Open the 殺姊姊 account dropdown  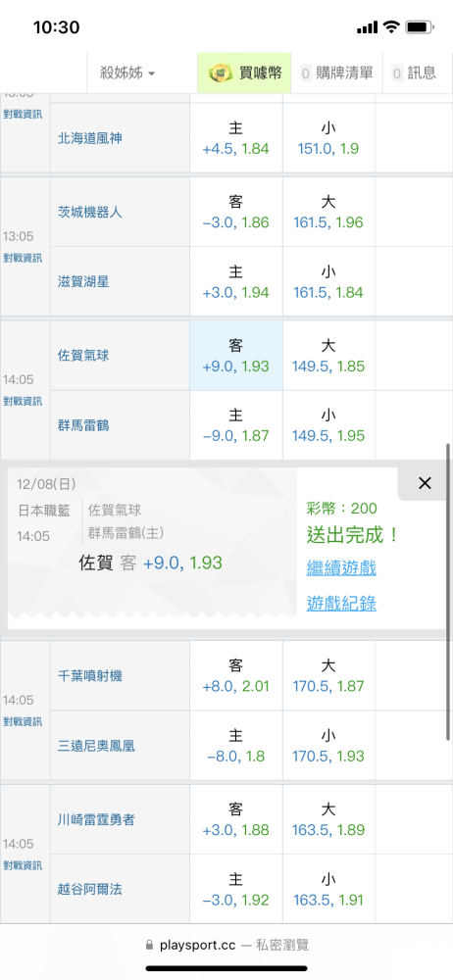pyautogui.click(x=127, y=73)
